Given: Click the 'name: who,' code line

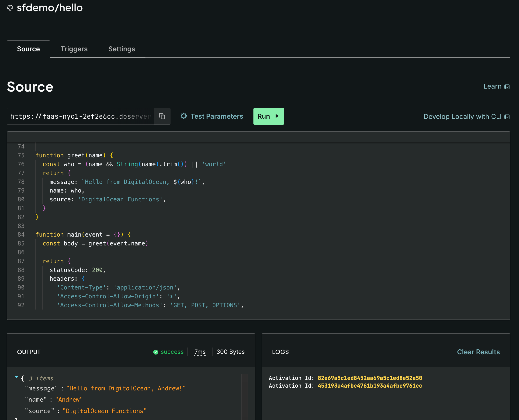Looking at the screenshot, I should click(x=67, y=191).
